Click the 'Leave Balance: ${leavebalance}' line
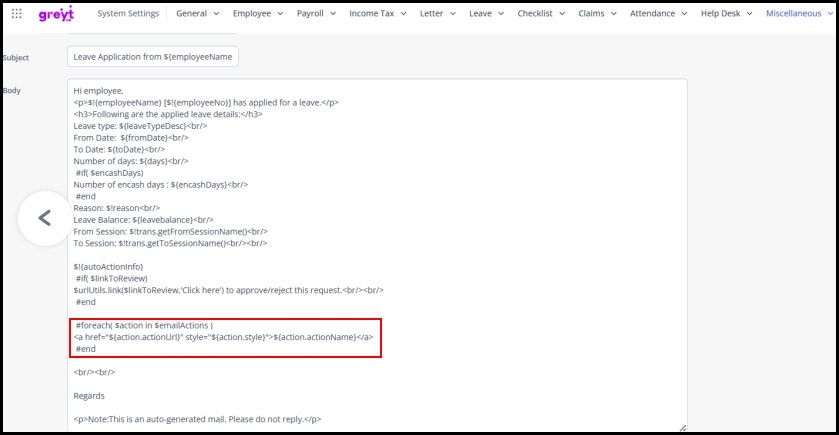 coord(143,220)
